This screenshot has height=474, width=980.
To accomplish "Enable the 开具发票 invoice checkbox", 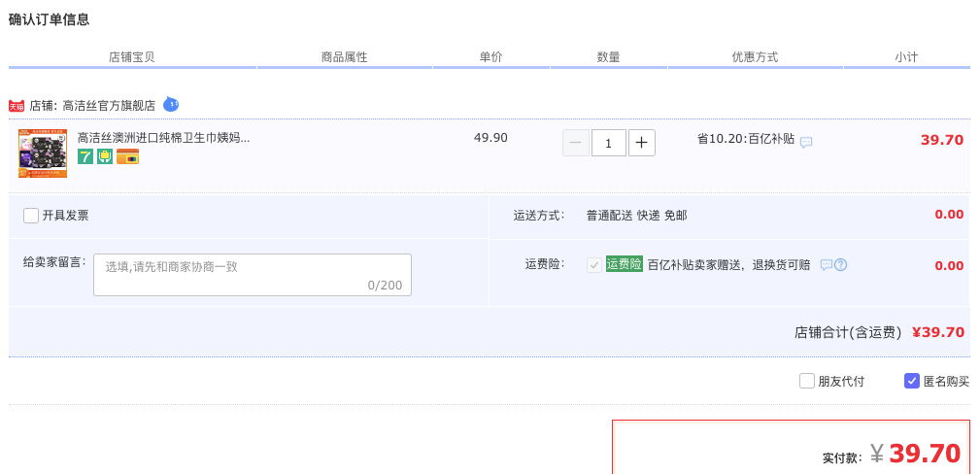I will [x=31, y=216].
